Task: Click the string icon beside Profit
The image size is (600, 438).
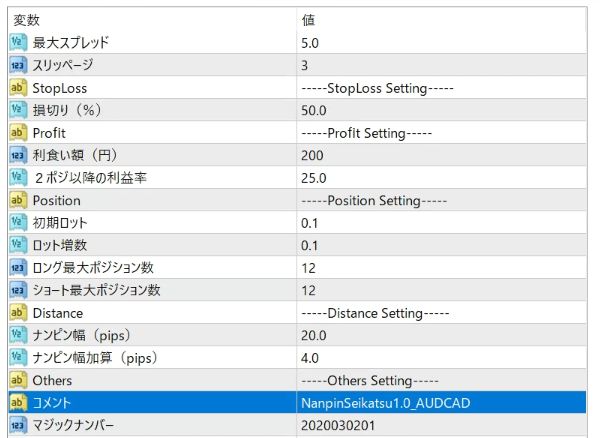Action: click(17, 133)
